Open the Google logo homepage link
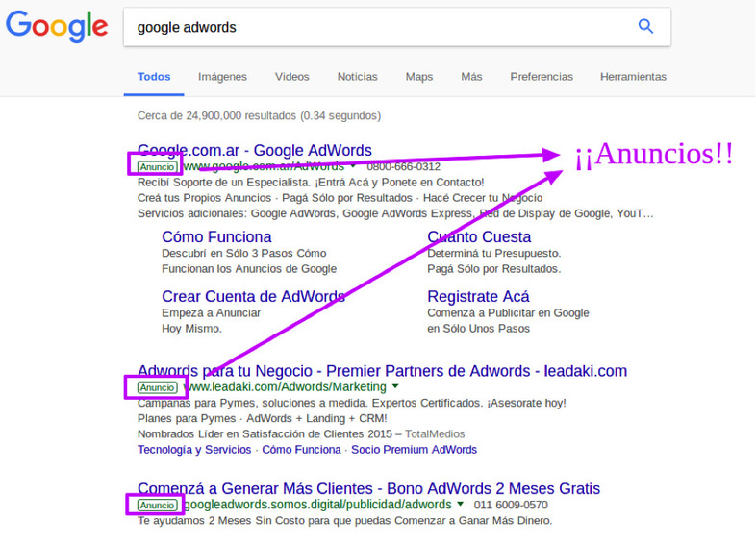 point(57,27)
